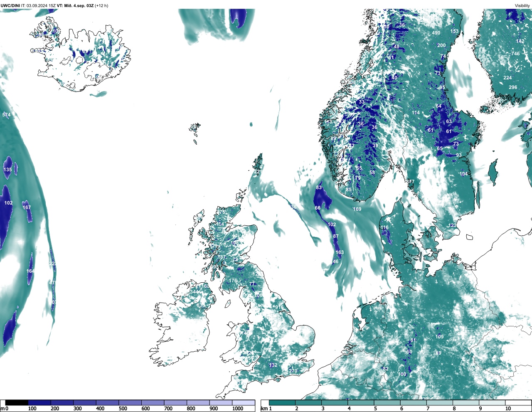Click visibility value 46 in North Sea
The height and width of the screenshot is (412, 532).
(x=336, y=262)
